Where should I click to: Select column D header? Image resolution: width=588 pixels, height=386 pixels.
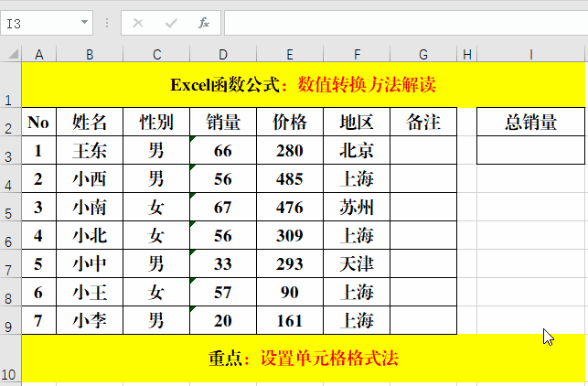coord(223,54)
